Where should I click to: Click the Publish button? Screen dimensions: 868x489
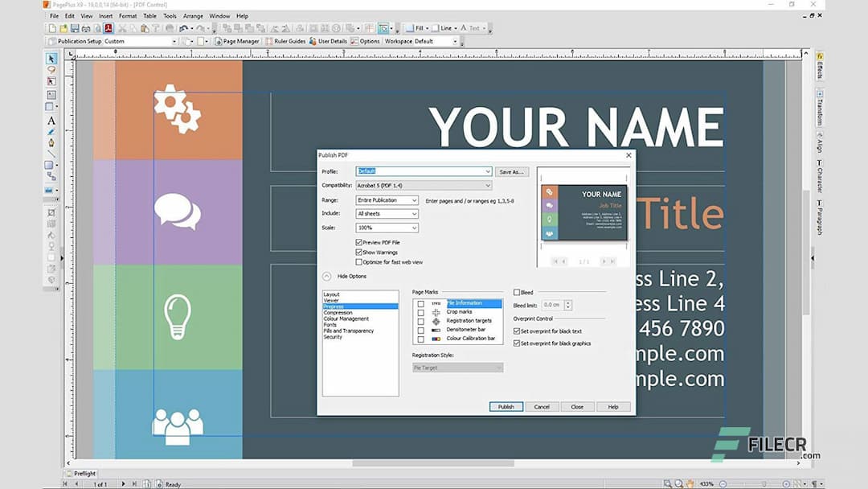pyautogui.click(x=506, y=406)
